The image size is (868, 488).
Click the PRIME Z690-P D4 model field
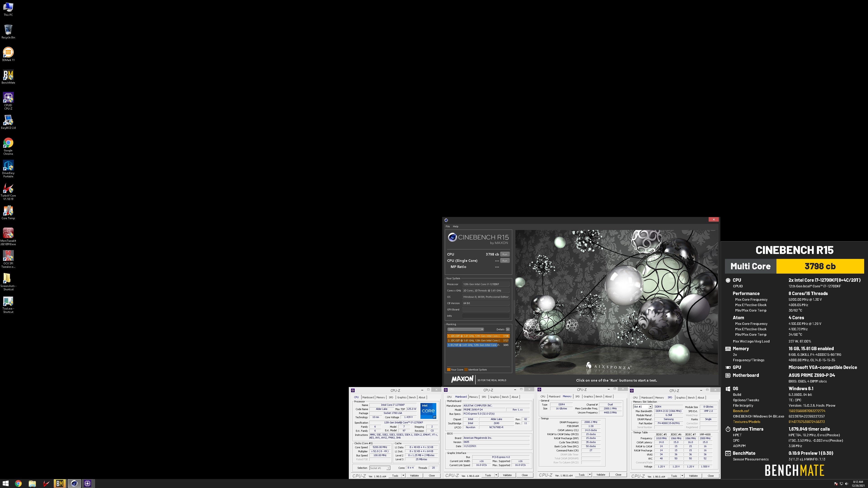tap(484, 410)
